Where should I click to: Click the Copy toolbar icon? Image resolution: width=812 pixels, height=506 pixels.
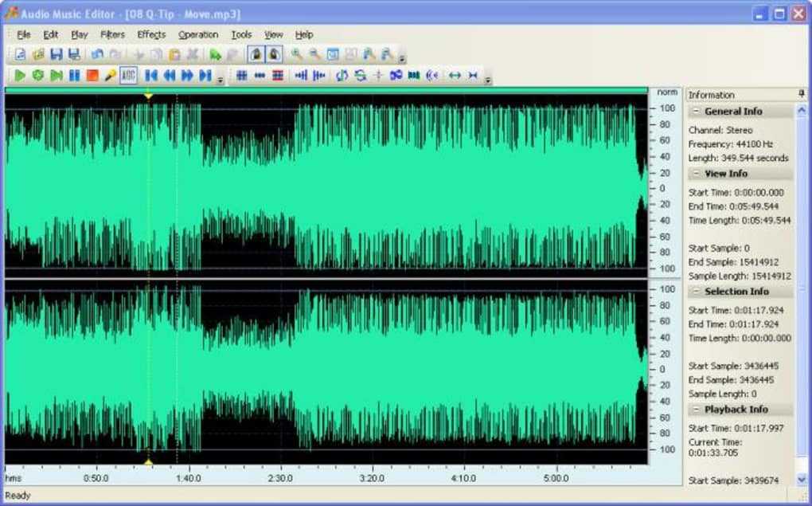pyautogui.click(x=156, y=54)
